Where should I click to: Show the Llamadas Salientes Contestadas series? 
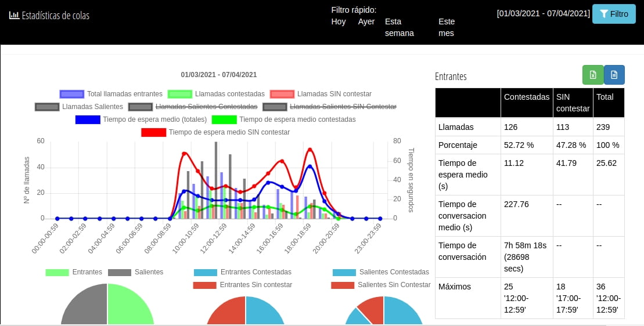click(x=193, y=107)
